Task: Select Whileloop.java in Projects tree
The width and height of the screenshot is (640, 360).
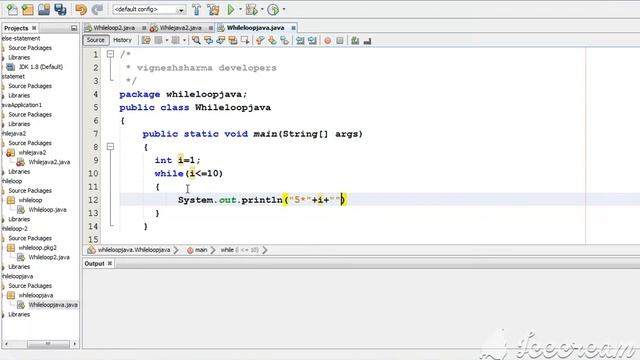Action: 47,209
